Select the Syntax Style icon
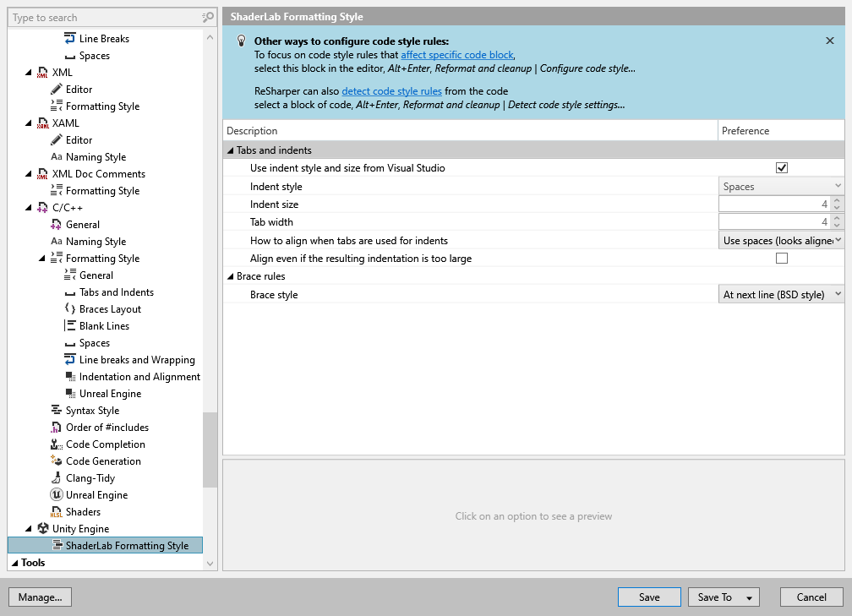This screenshot has width=852, height=616. (56, 410)
